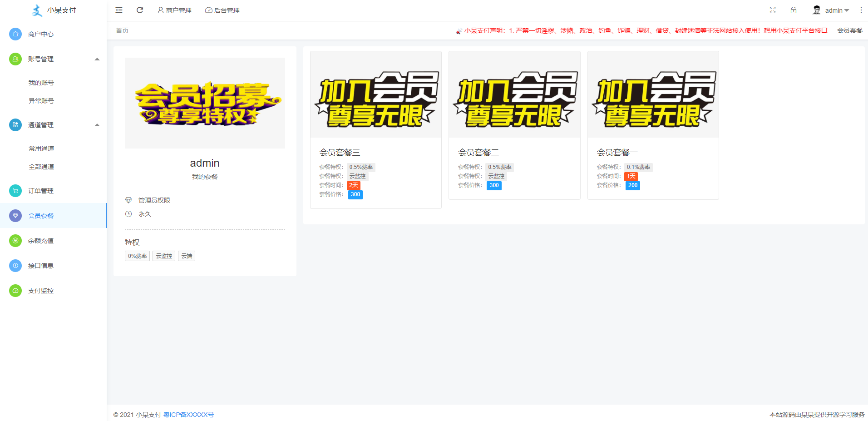Image resolution: width=868 pixels, height=421 pixels.
Task: 点击粤ICP备案号链接
Action: point(188,414)
